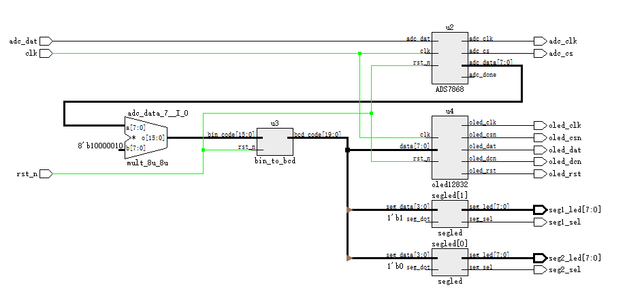
Task: Click the seg2_sel output port symbol
Action: pyautogui.click(x=541, y=270)
